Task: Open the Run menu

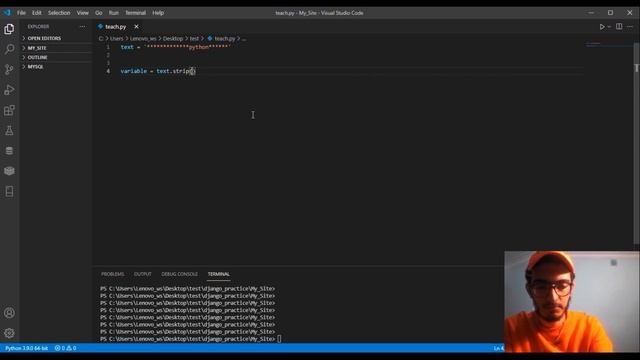Action: click(x=113, y=13)
